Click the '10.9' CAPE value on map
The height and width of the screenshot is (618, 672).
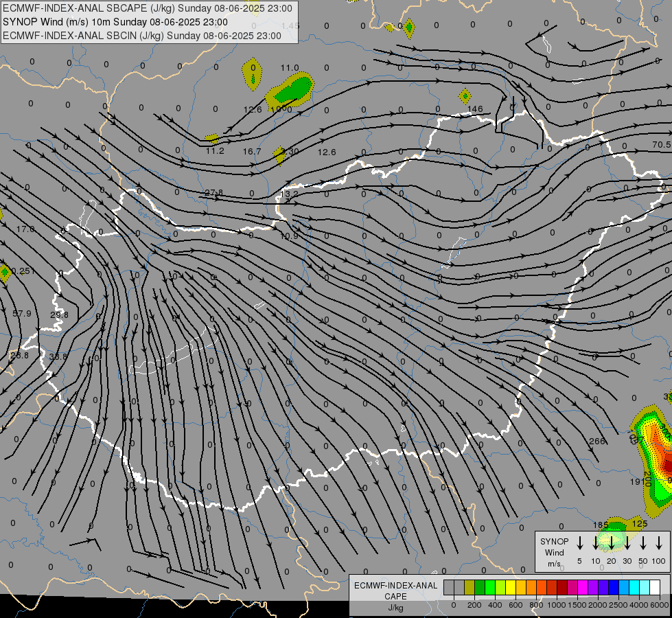click(x=289, y=236)
